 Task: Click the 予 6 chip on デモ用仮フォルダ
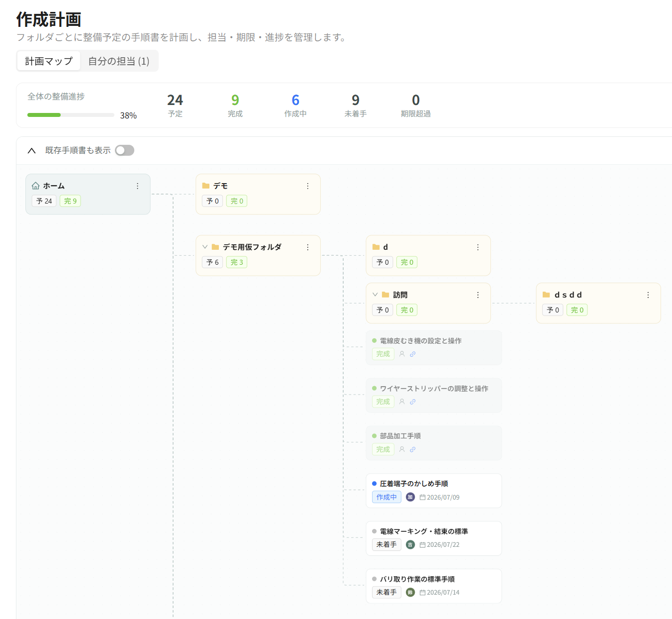click(x=212, y=262)
